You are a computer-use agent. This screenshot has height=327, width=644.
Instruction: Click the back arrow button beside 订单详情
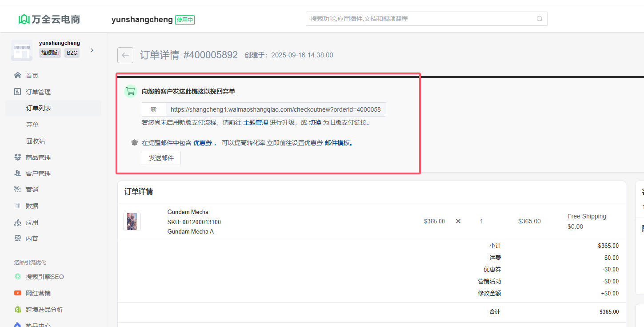125,55
